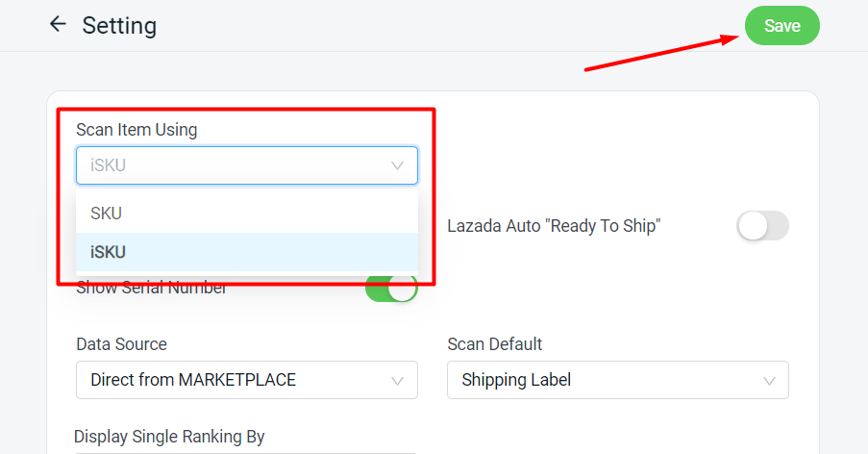Click the "Setting" page title
This screenshot has width=868, height=454.
pyautogui.click(x=119, y=26)
